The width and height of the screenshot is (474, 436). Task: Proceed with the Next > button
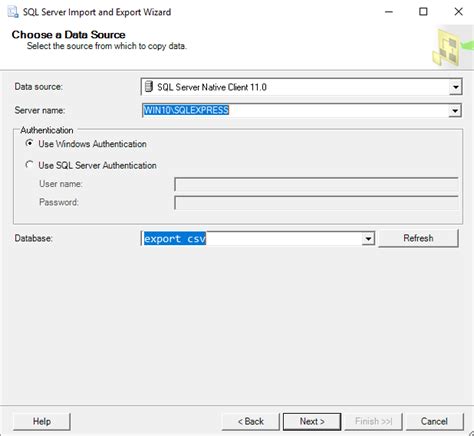pyautogui.click(x=312, y=421)
